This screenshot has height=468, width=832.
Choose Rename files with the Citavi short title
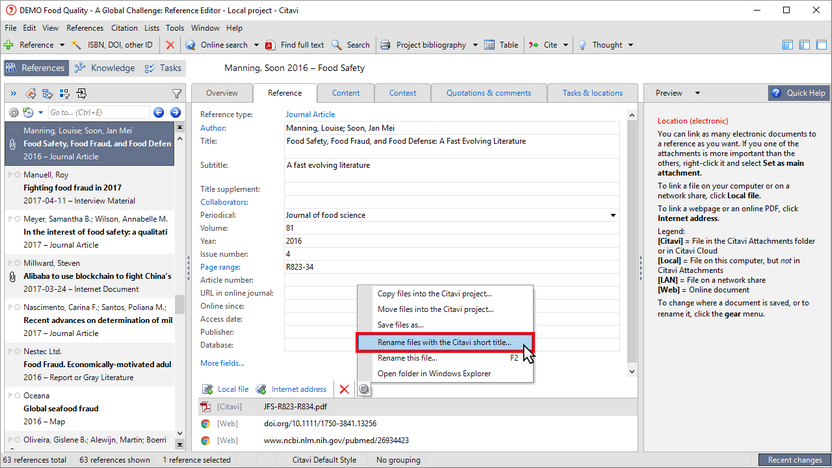pyautogui.click(x=445, y=343)
